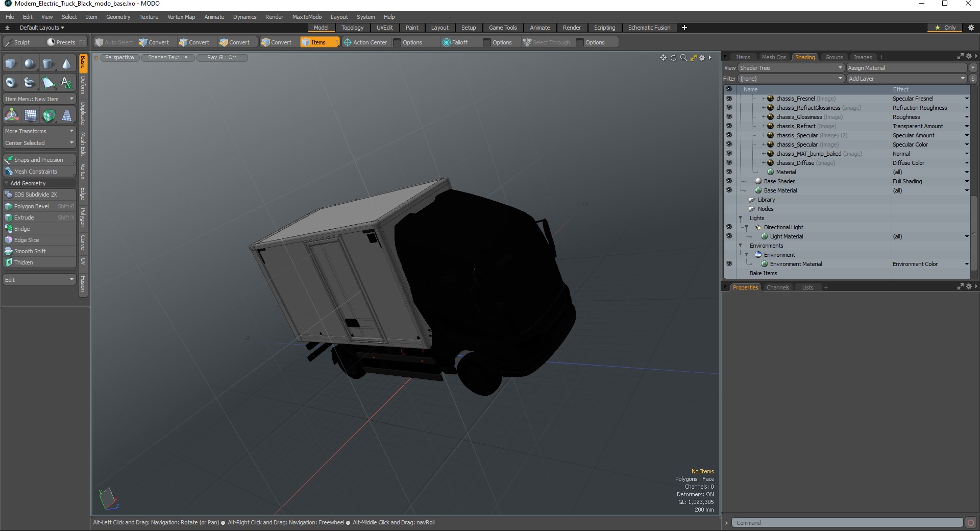The image size is (980, 531).
Task: Click the transform tool icon
Action: tap(11, 116)
